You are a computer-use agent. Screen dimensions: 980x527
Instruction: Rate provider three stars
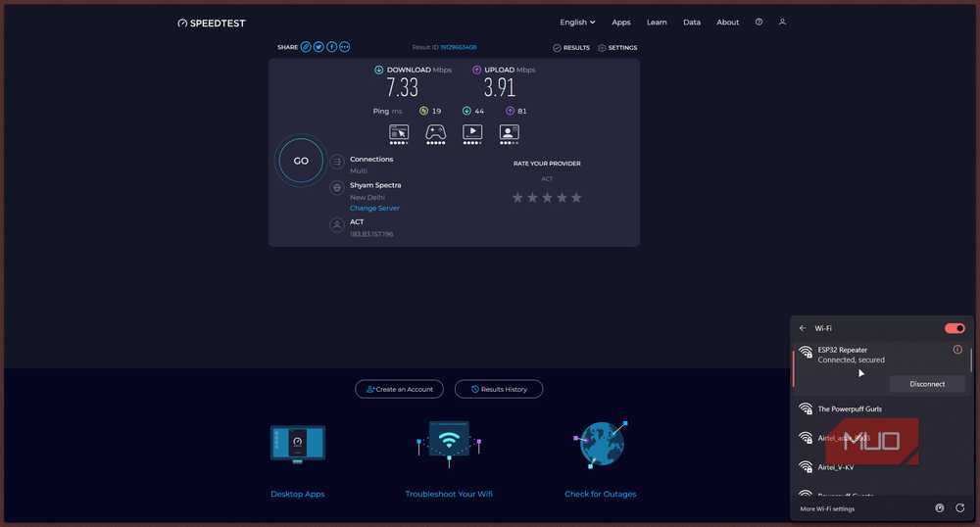click(x=547, y=197)
